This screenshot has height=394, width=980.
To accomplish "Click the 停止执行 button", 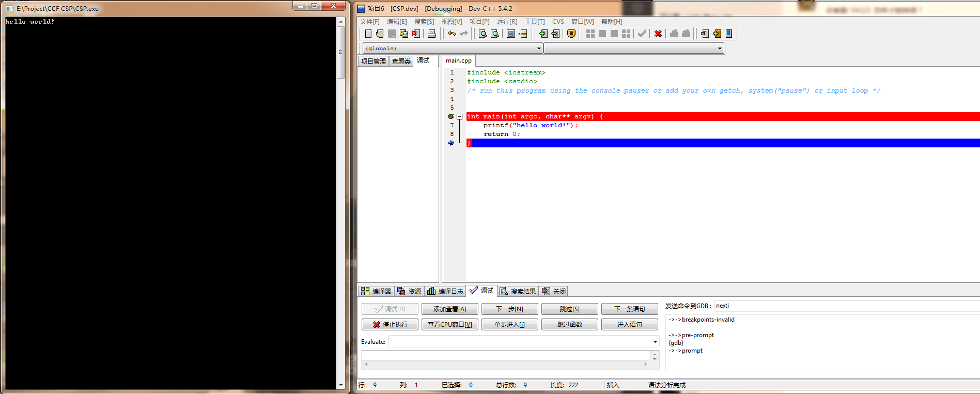I will pyautogui.click(x=390, y=325).
